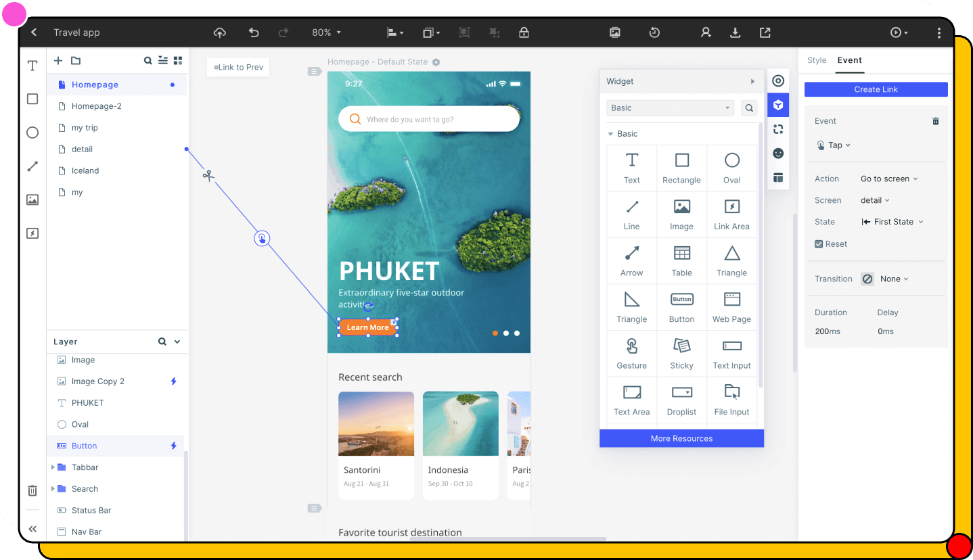Select the Rectangle shape tool
973x560 pixels.
click(x=32, y=99)
